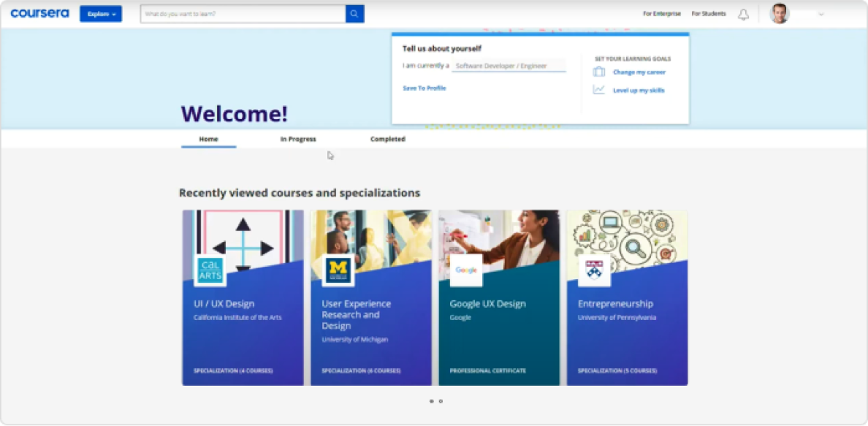Viewport: 868px width, 426px height.
Task: Expand the account menu chevron
Action: pyautogui.click(x=821, y=15)
